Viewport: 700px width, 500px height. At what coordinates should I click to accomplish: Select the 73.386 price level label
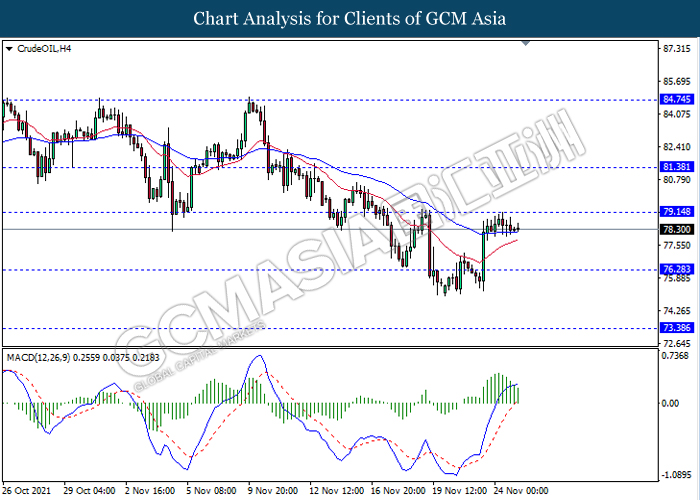(x=677, y=327)
